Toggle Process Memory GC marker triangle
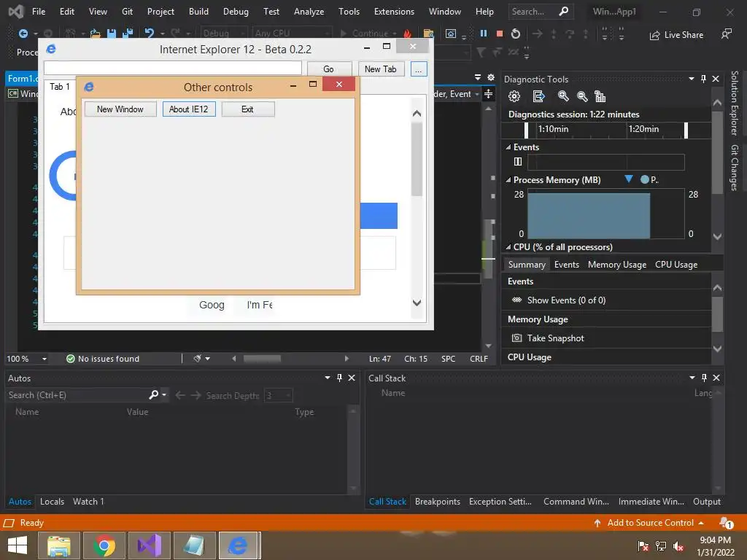Viewport: 747px width, 560px height. click(x=628, y=179)
